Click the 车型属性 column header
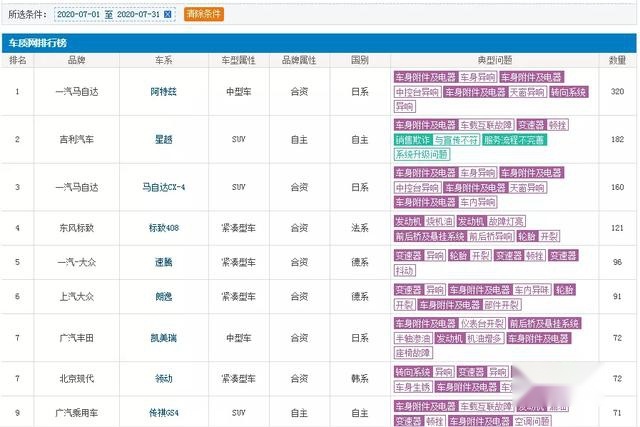 click(x=238, y=60)
